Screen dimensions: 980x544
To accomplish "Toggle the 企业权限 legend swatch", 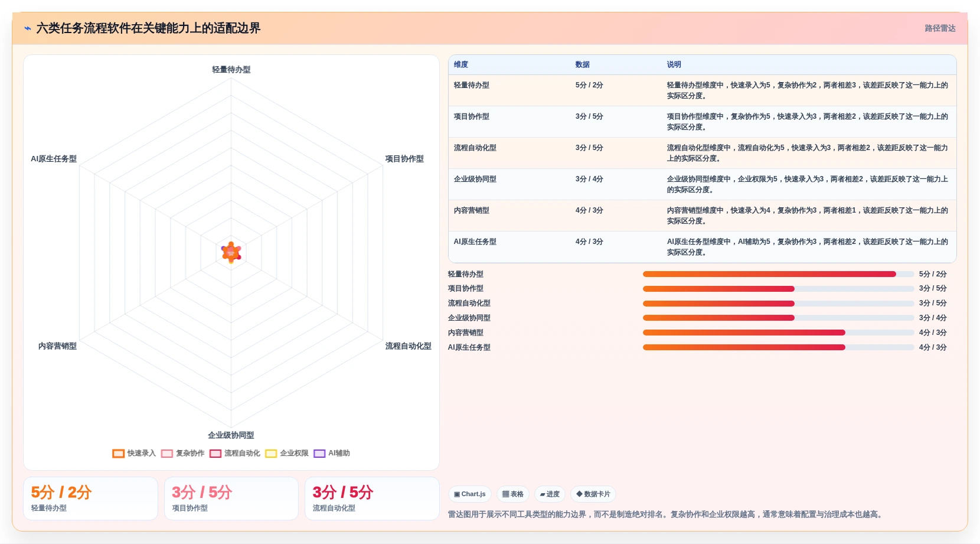I will pos(271,454).
